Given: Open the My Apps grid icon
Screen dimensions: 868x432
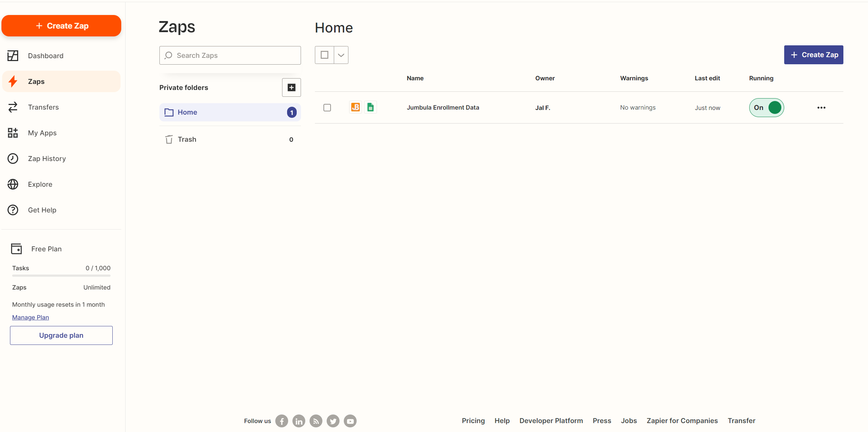Looking at the screenshot, I should pyautogui.click(x=13, y=133).
